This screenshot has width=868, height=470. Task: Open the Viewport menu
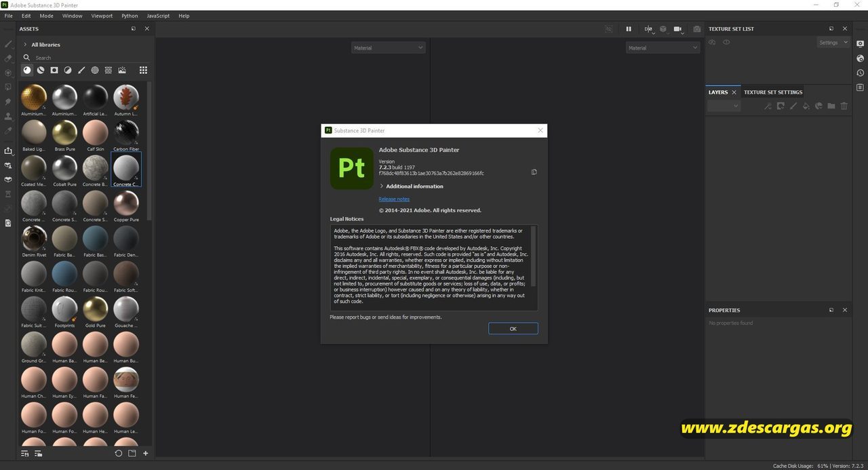click(102, 16)
